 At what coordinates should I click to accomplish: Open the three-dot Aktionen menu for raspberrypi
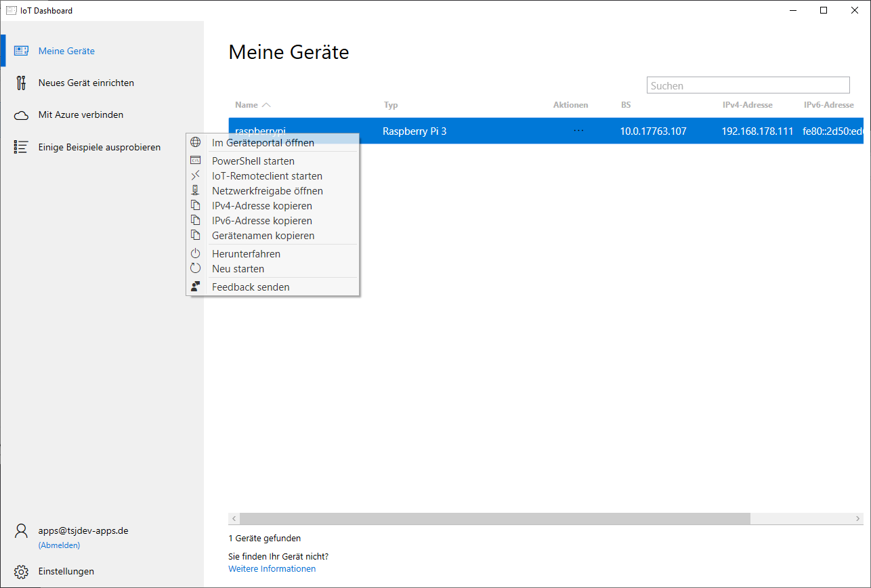click(x=578, y=131)
